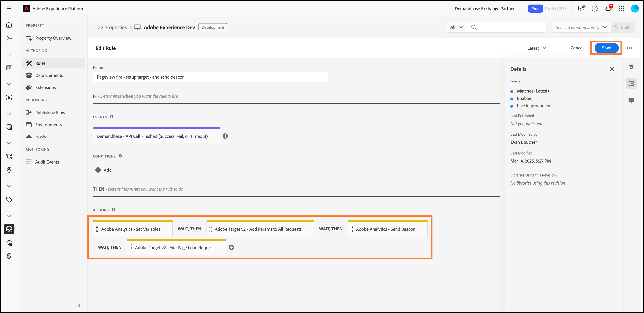644x313 pixels.
Task: Click the home icon in the left rail
Action: click(x=9, y=25)
